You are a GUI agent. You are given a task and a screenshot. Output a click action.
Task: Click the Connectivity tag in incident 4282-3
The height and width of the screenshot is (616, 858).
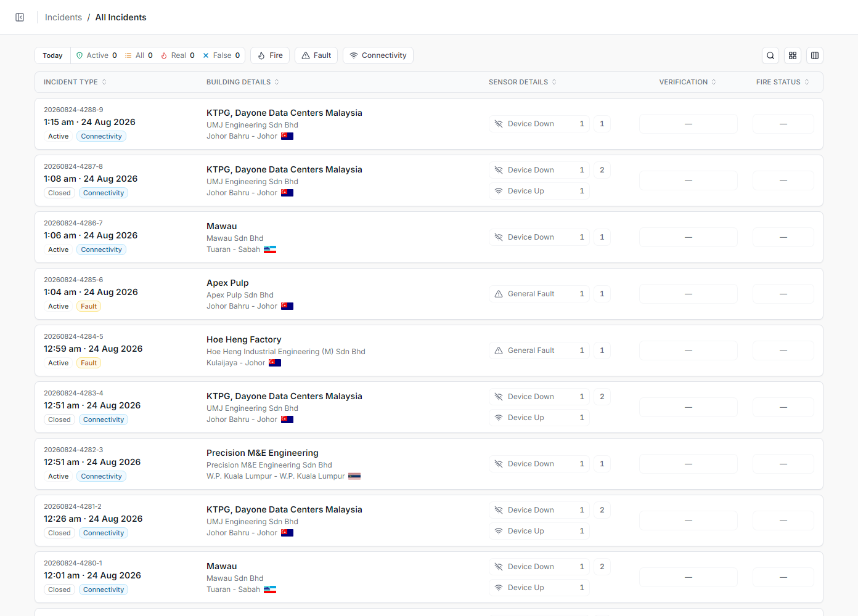(x=101, y=476)
